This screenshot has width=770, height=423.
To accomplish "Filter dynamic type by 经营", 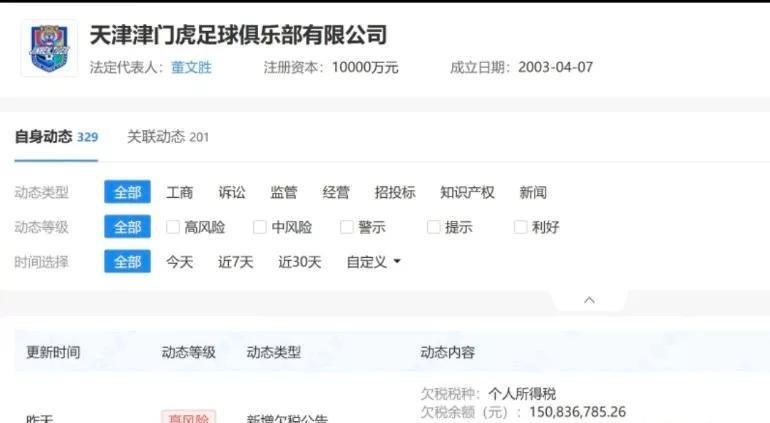I will point(336,192).
